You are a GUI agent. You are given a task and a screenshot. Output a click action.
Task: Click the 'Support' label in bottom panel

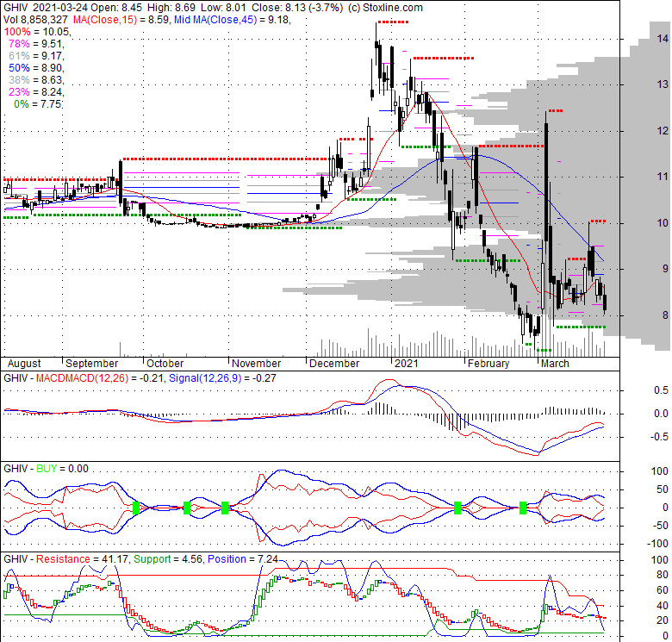click(152, 559)
